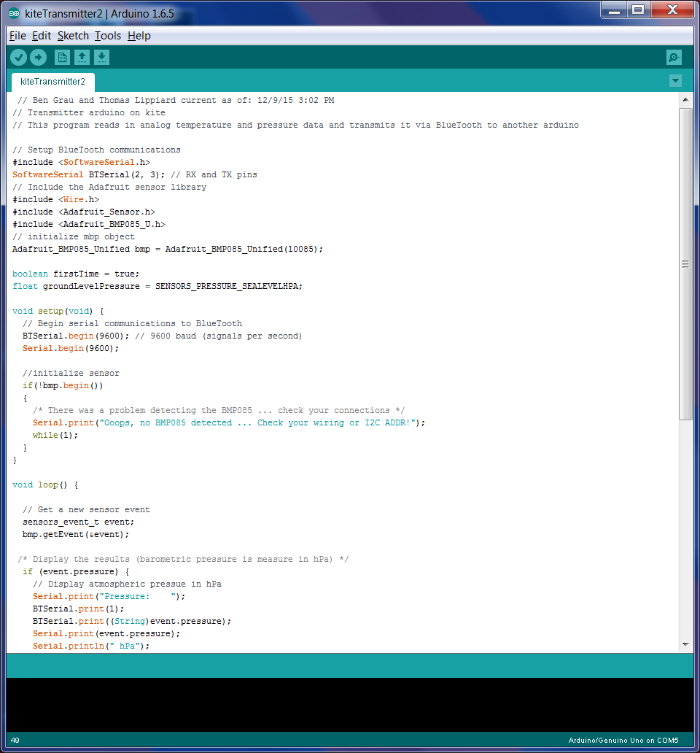Open the Edit menu
The height and width of the screenshot is (753, 700).
point(42,36)
